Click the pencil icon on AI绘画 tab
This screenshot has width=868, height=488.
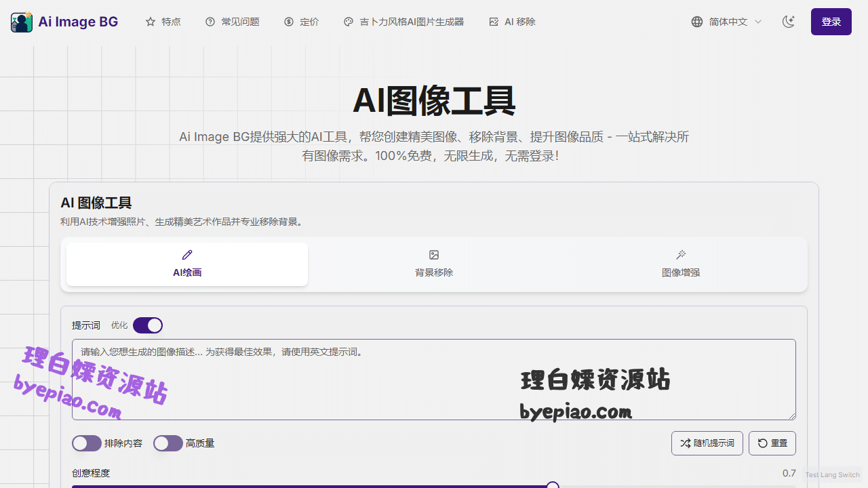pos(187,255)
